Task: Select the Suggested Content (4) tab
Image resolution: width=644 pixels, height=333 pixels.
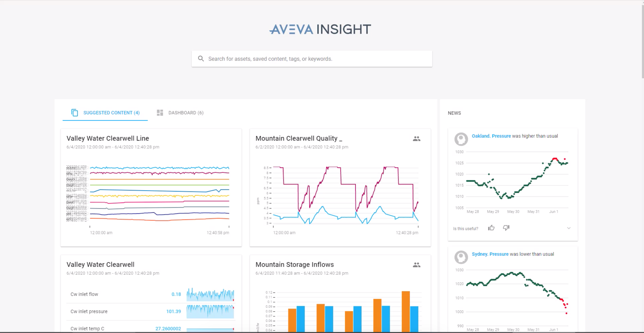Action: tap(111, 113)
